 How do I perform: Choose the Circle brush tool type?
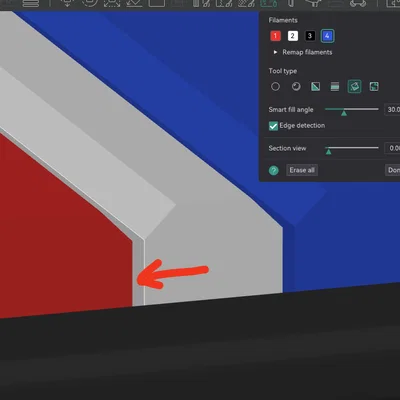tap(275, 87)
